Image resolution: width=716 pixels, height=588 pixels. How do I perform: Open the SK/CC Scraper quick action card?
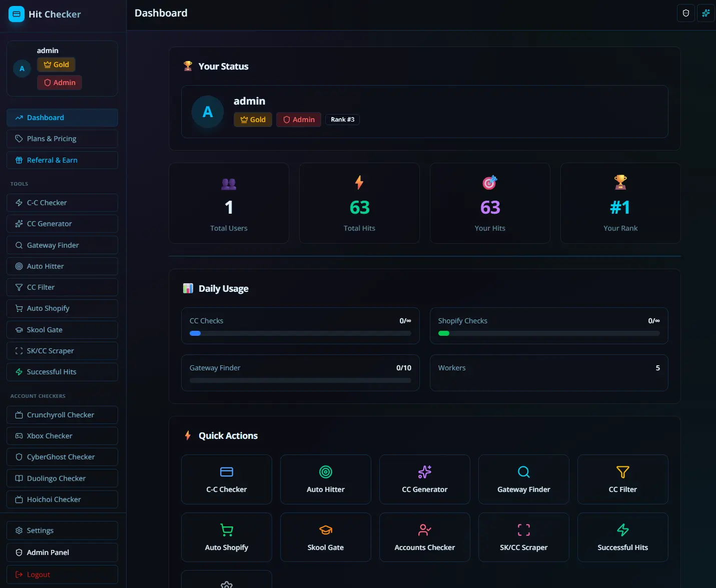pyautogui.click(x=524, y=537)
